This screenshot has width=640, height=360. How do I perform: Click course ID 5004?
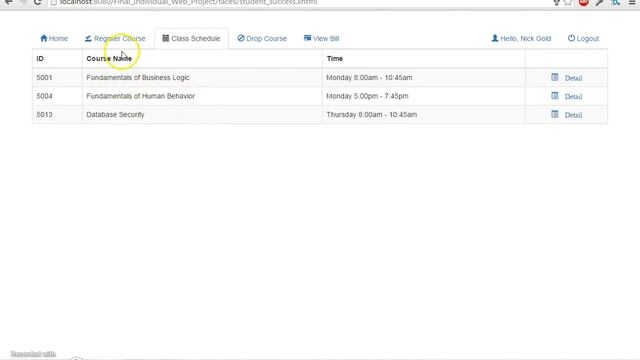(x=44, y=96)
